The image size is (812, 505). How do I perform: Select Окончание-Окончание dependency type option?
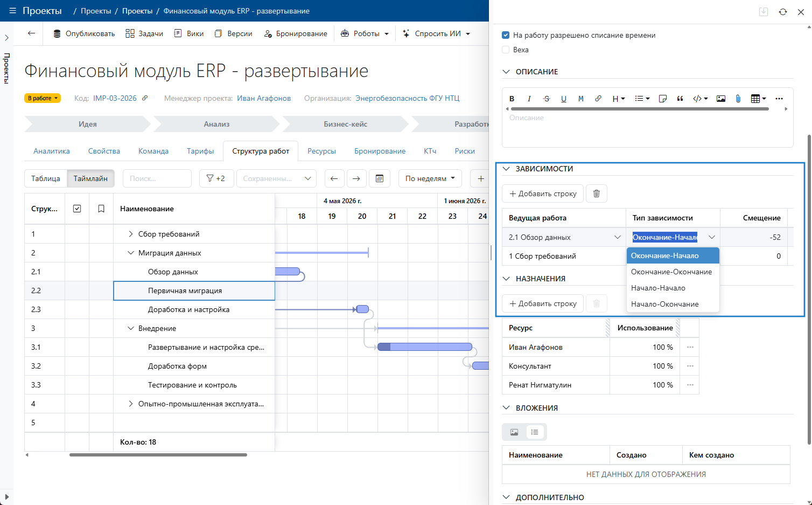[673, 272]
